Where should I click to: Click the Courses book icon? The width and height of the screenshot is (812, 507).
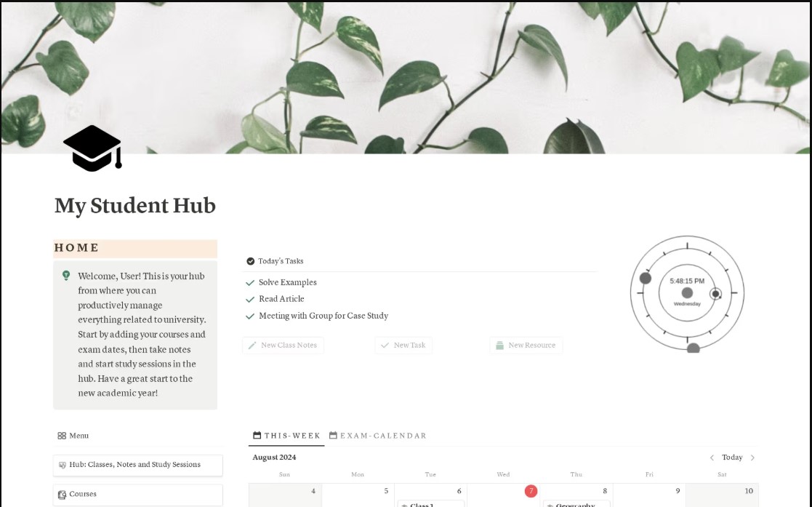(62, 495)
